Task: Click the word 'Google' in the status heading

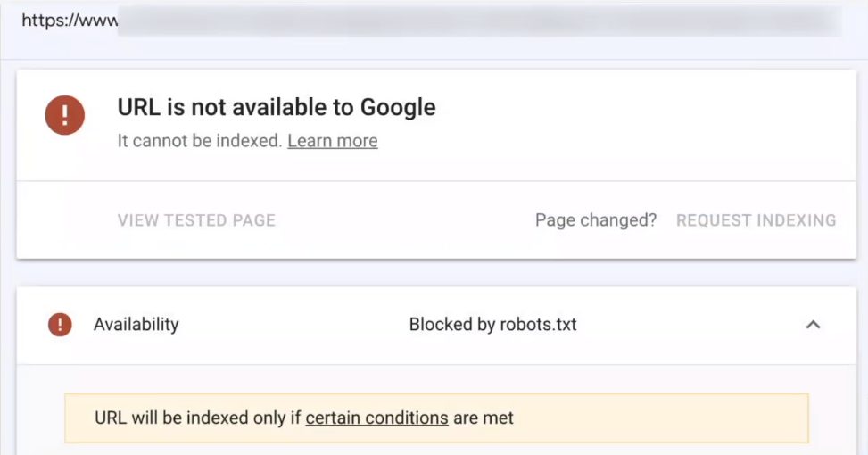Action: coord(398,107)
